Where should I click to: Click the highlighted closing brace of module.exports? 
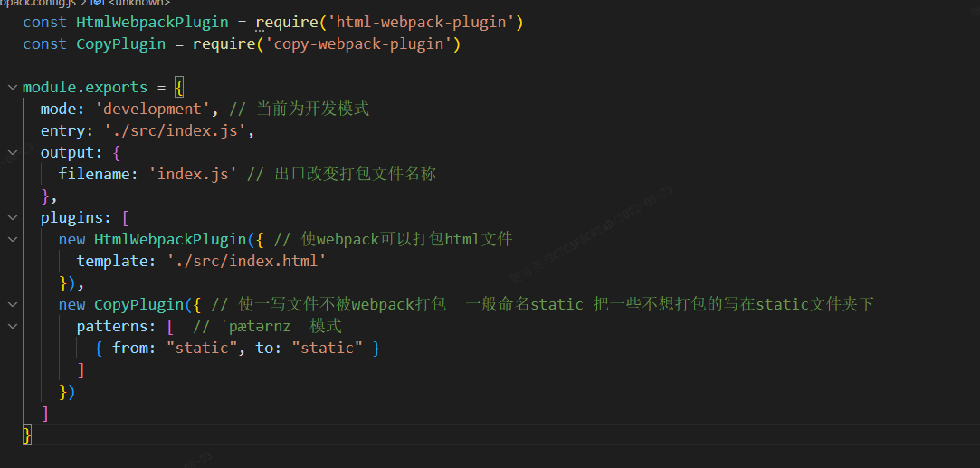(x=27, y=435)
